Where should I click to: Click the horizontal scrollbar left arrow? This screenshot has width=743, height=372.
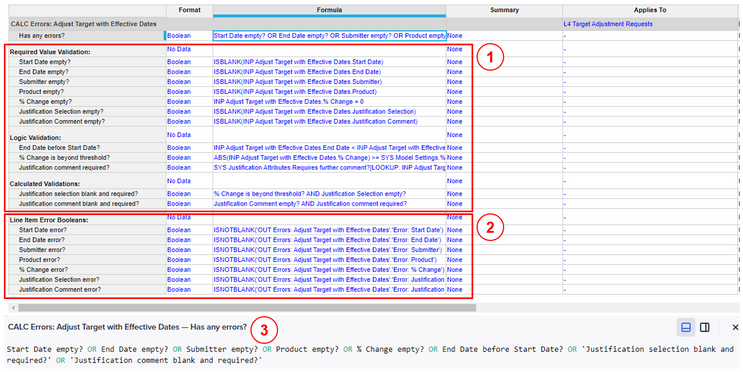pyautogui.click(x=13, y=308)
